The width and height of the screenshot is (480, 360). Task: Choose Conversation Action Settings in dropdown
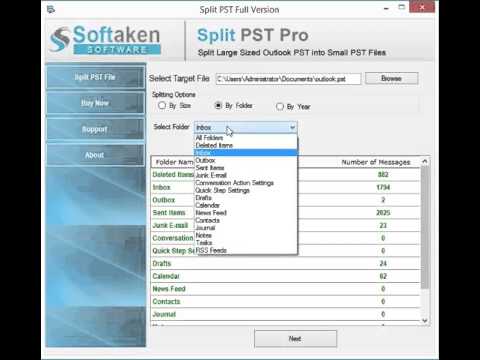[246, 183]
